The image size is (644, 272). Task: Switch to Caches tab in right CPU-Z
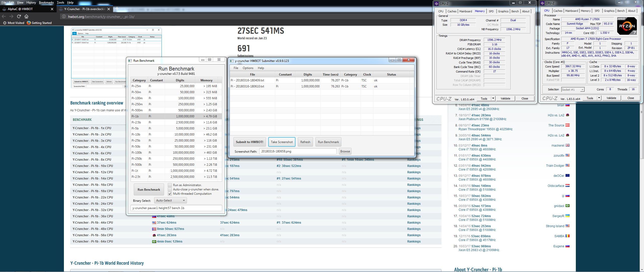(x=558, y=11)
